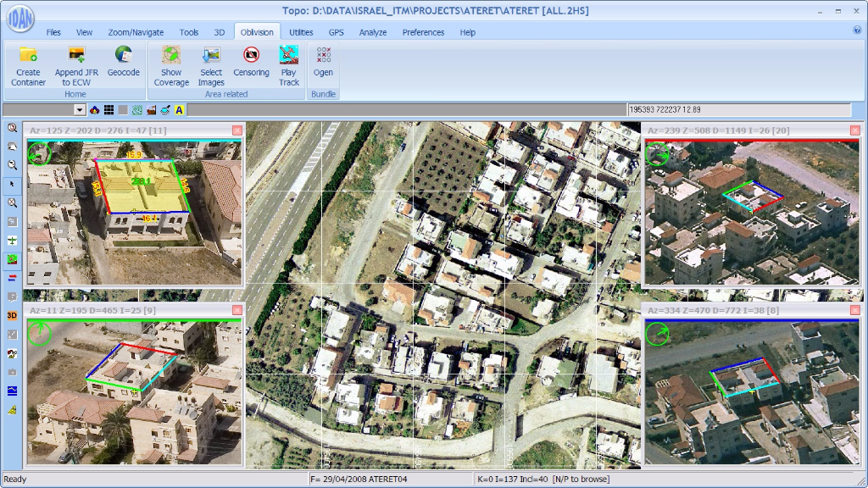Click the Select Images button
The height and width of the screenshot is (488, 868).
click(x=211, y=56)
